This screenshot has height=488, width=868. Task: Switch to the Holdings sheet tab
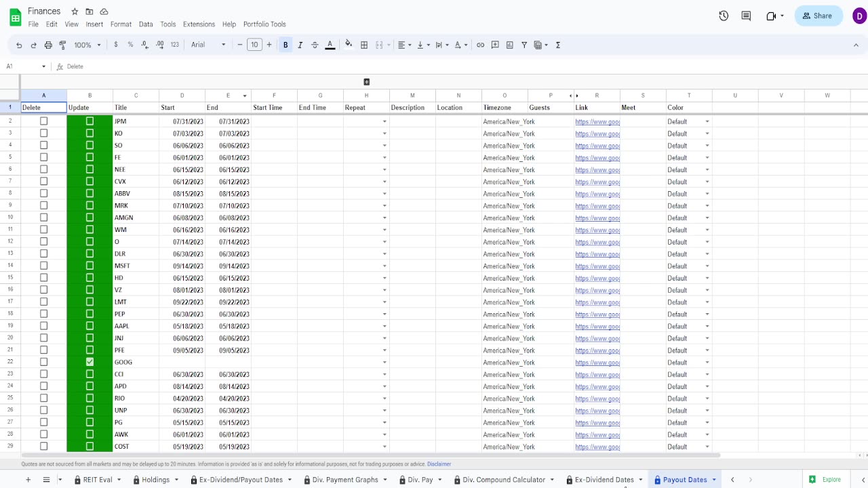tap(156, 480)
